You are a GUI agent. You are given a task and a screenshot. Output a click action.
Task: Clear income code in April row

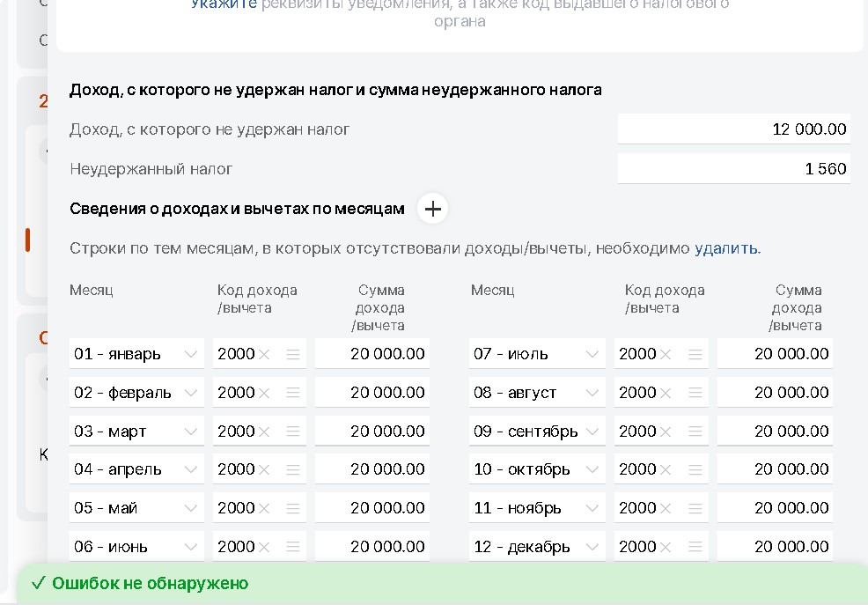pos(264,469)
